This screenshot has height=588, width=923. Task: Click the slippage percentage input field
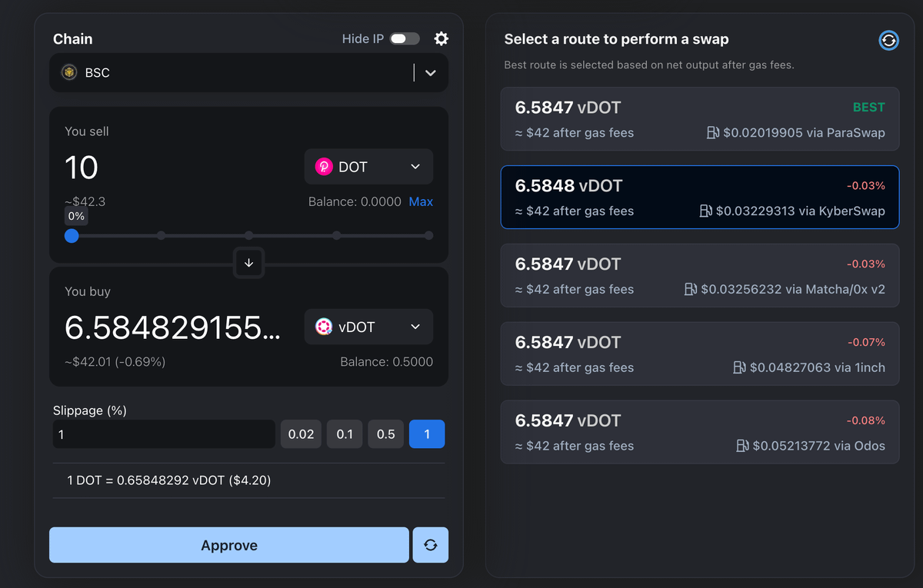click(x=164, y=434)
